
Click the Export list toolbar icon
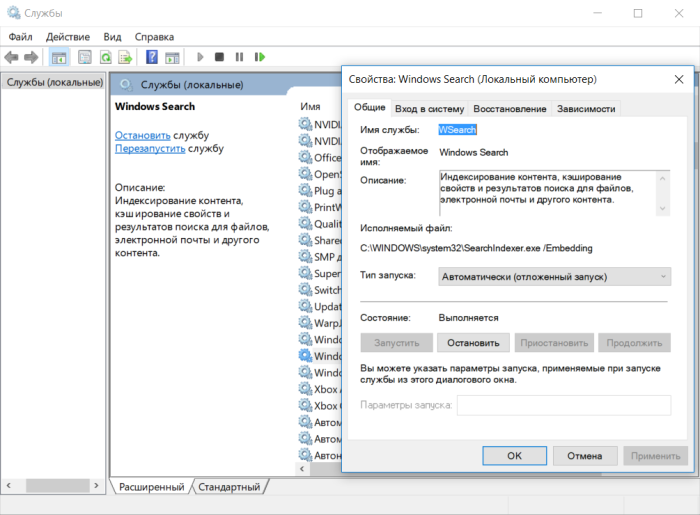coord(125,57)
